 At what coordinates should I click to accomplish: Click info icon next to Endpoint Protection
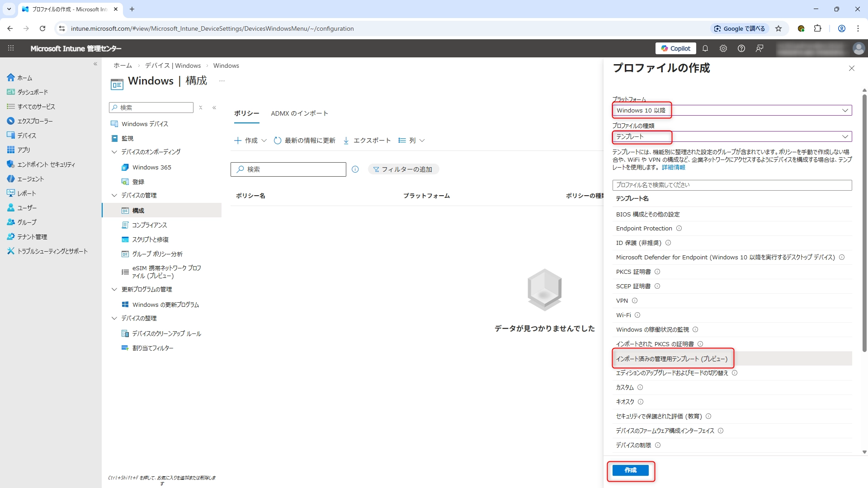pos(679,228)
